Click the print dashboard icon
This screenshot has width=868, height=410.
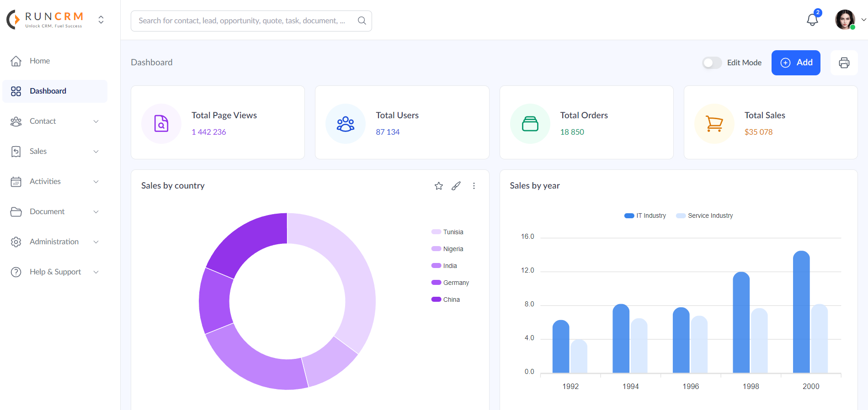[x=844, y=63]
